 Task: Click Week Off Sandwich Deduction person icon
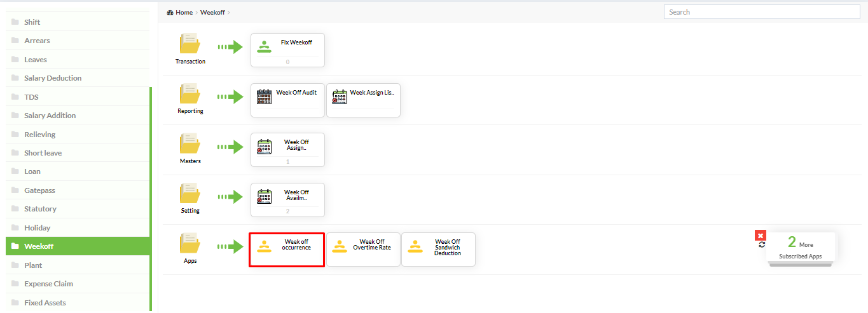(x=415, y=246)
